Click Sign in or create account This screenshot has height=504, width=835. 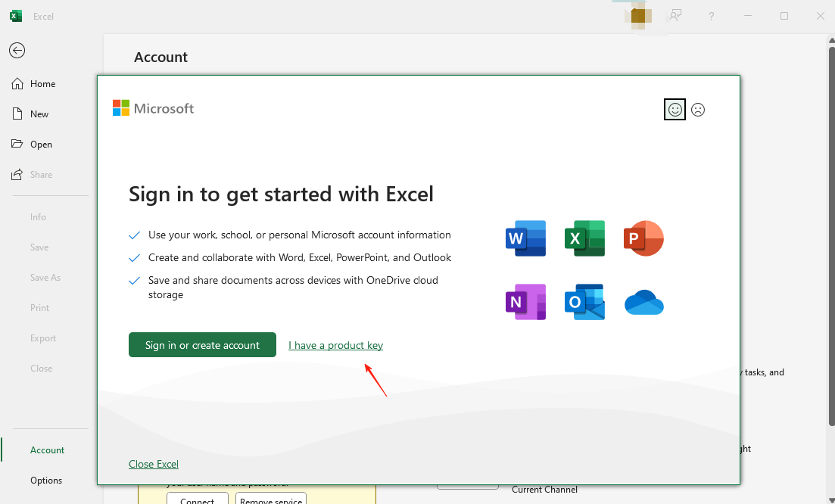point(202,344)
